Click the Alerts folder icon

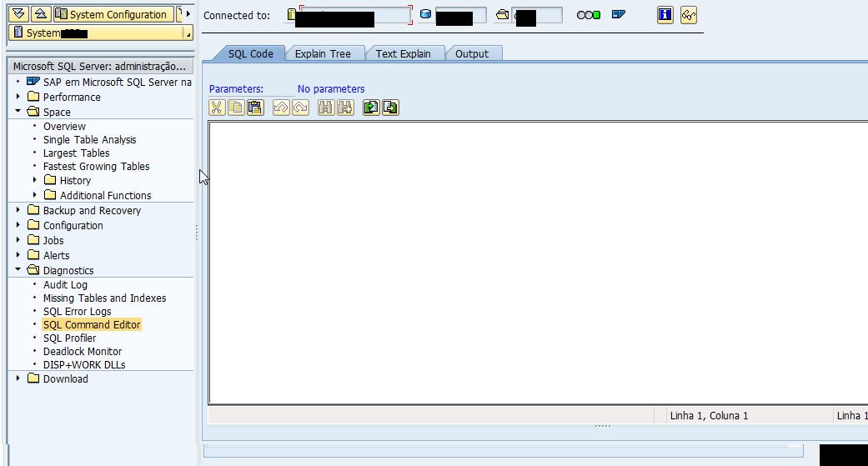tap(33, 254)
